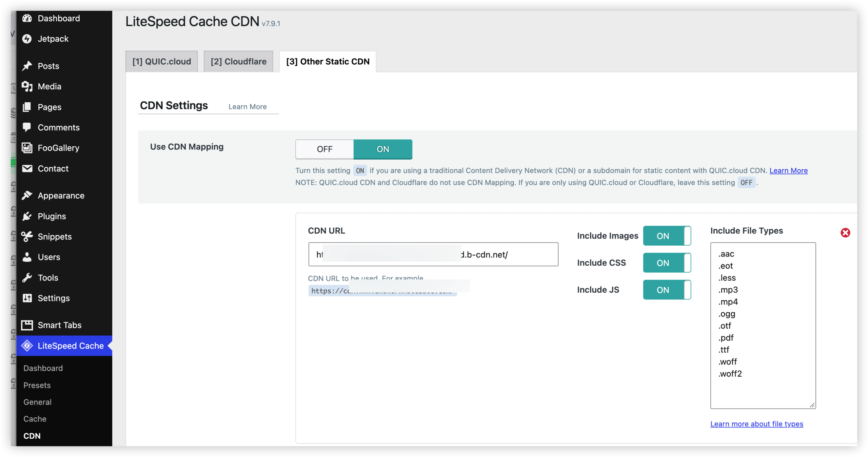The image size is (868, 457).
Task: Click the Tools wrench icon
Action: click(27, 277)
